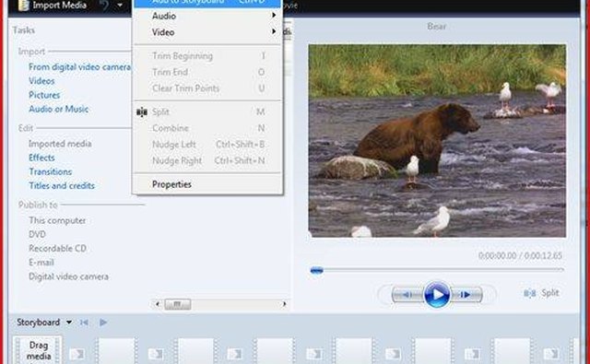Click the storyboard play icon
The image size is (590, 364).
[x=103, y=323]
